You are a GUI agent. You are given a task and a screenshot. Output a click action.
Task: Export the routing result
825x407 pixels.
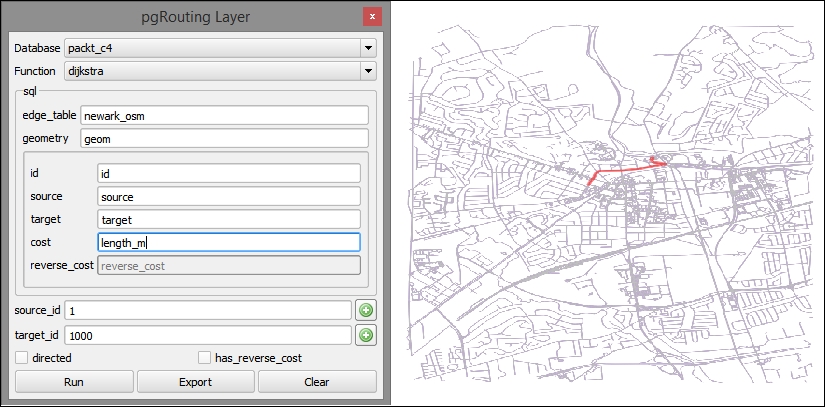point(196,382)
